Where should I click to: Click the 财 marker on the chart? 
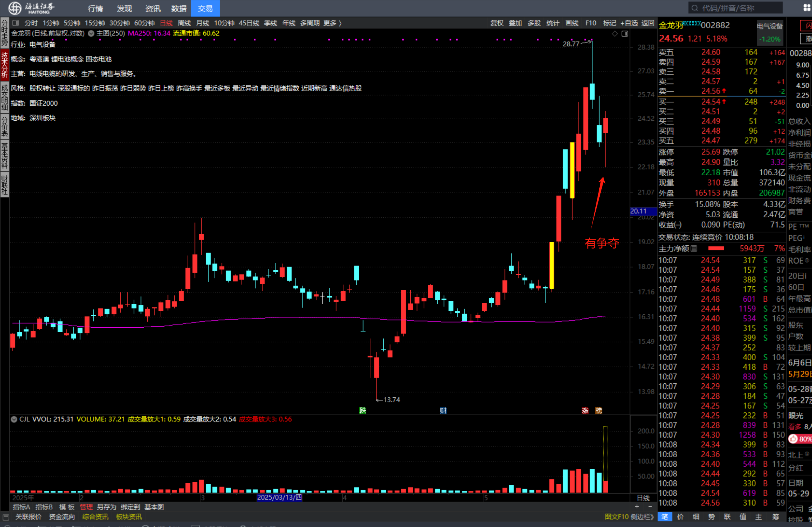443,410
